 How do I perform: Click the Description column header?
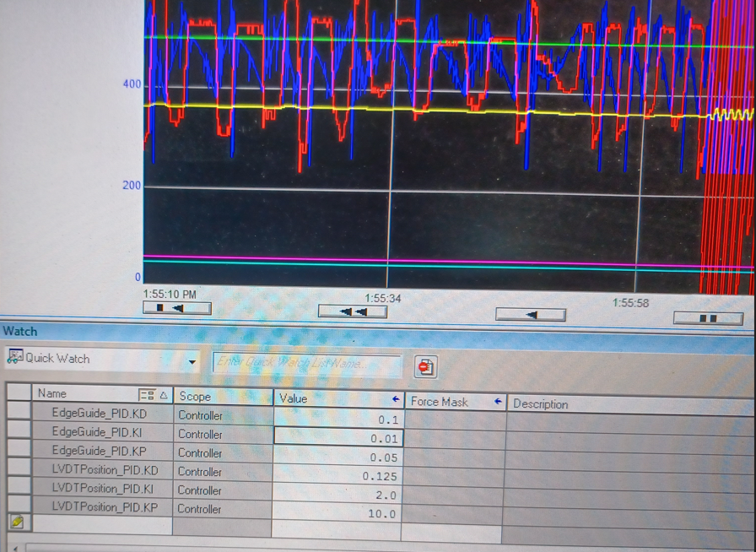tap(630, 404)
